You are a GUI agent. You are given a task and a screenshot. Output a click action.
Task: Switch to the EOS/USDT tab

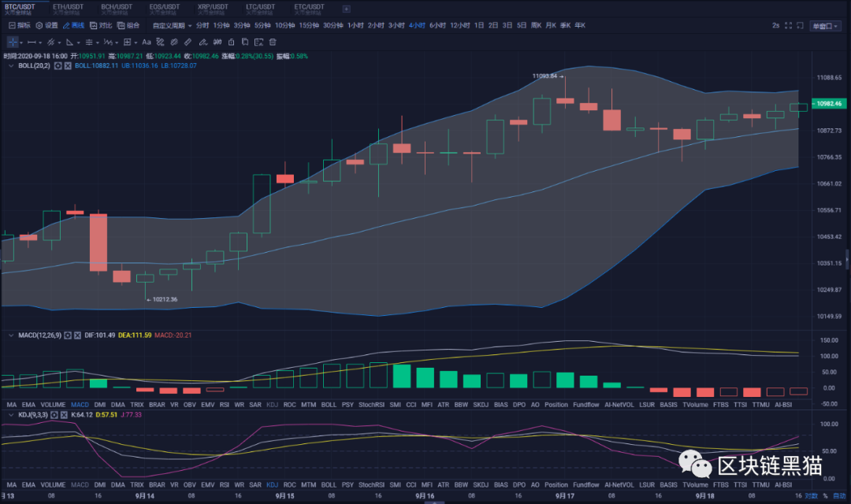coord(165,9)
